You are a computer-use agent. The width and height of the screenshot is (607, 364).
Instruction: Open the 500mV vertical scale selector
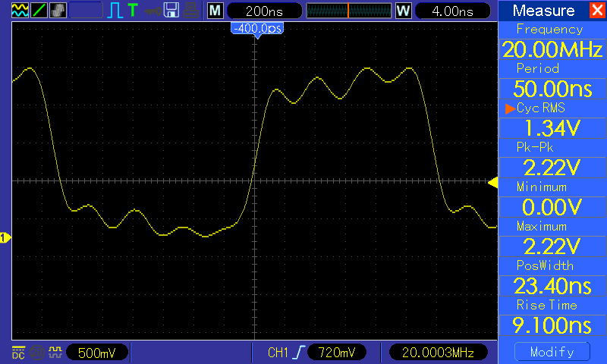[x=97, y=353]
